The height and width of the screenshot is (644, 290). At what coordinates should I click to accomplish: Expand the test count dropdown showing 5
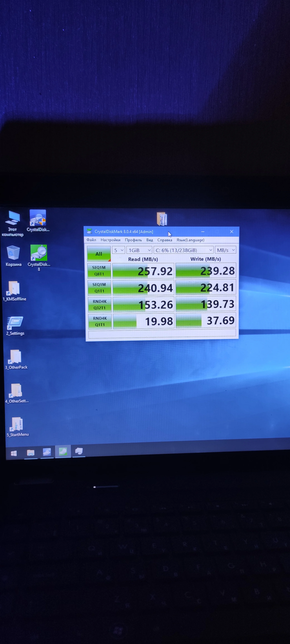(x=118, y=250)
